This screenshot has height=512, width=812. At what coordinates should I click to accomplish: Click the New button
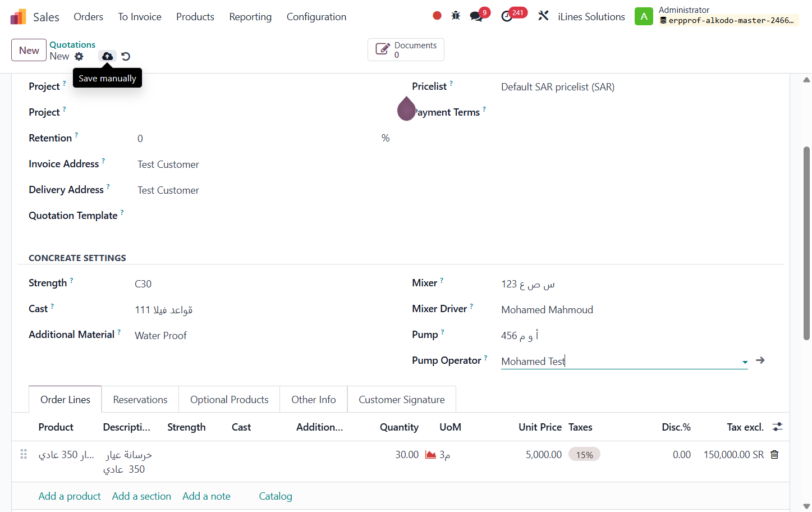point(29,50)
